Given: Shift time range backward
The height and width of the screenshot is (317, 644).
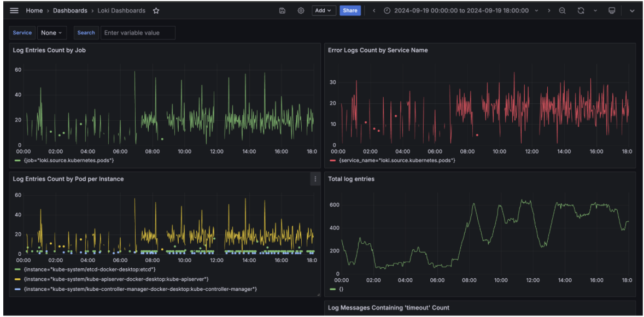Looking at the screenshot, I should (x=374, y=10).
